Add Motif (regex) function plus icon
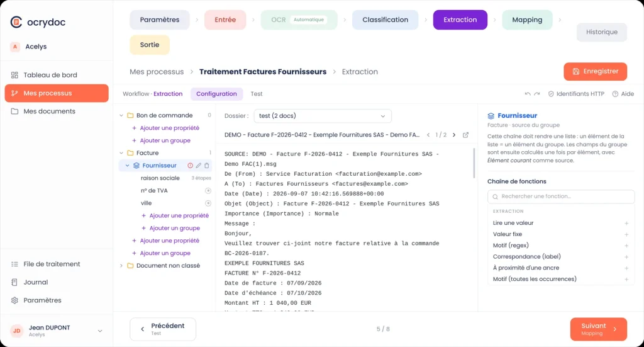The height and width of the screenshot is (347, 644). (x=626, y=246)
